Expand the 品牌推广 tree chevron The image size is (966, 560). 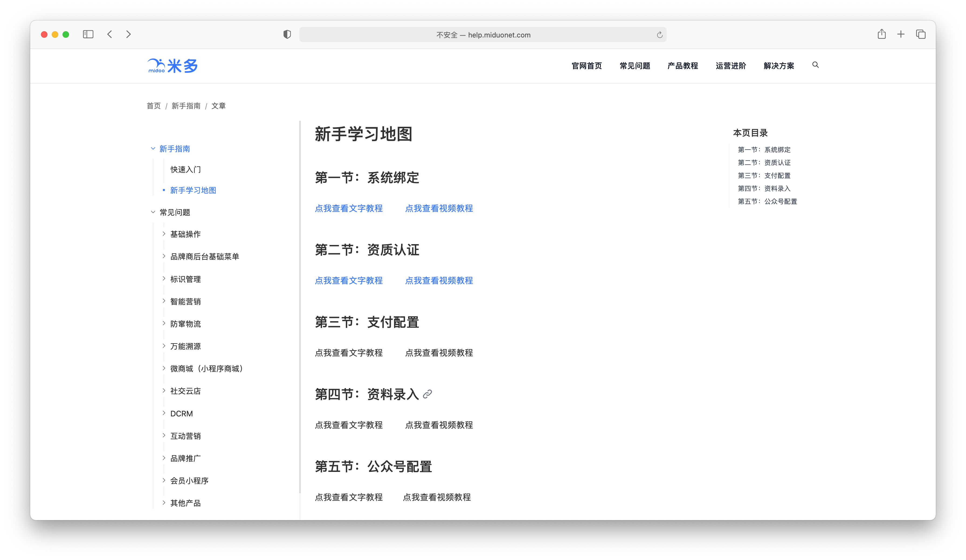164,458
